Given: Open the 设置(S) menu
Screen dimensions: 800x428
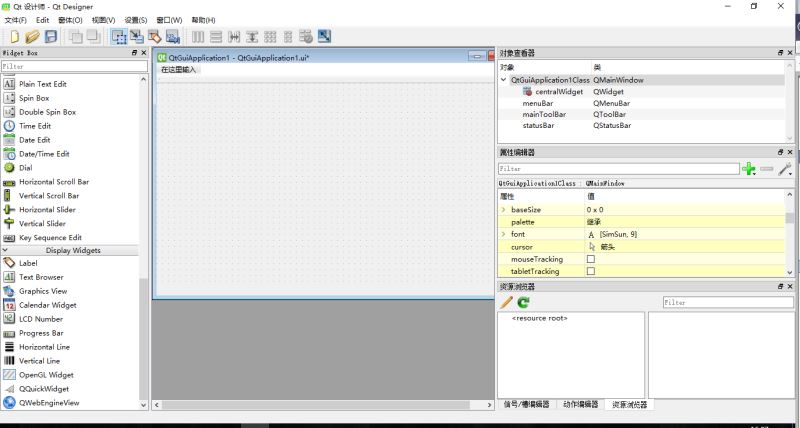Looking at the screenshot, I should click(136, 20).
